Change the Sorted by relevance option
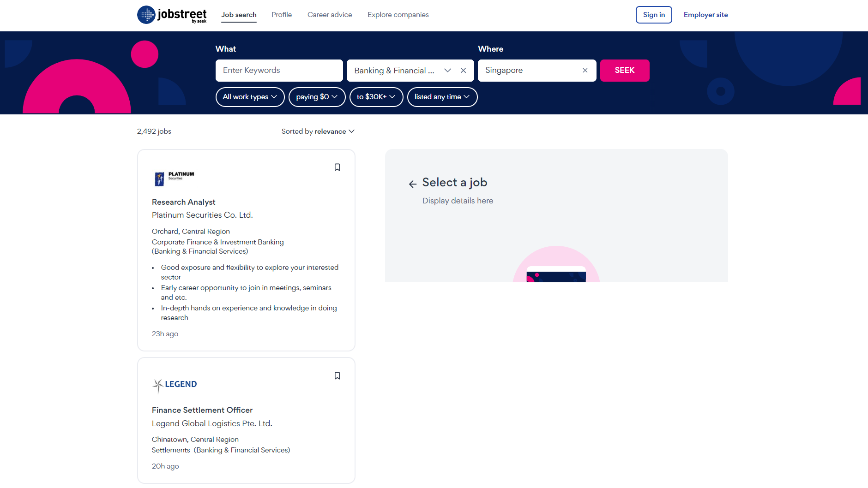This screenshot has width=868, height=488. tap(318, 131)
